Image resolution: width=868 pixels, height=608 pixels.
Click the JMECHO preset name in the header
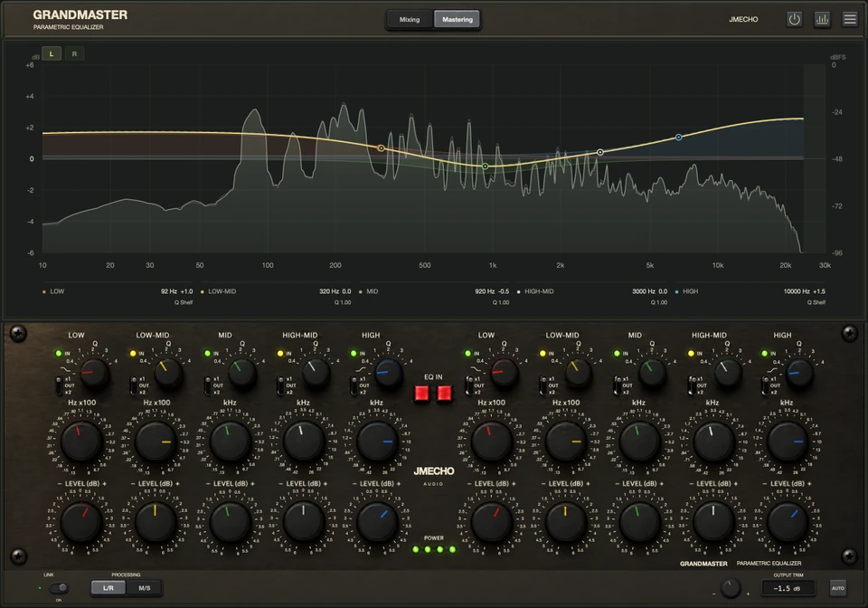(743, 19)
